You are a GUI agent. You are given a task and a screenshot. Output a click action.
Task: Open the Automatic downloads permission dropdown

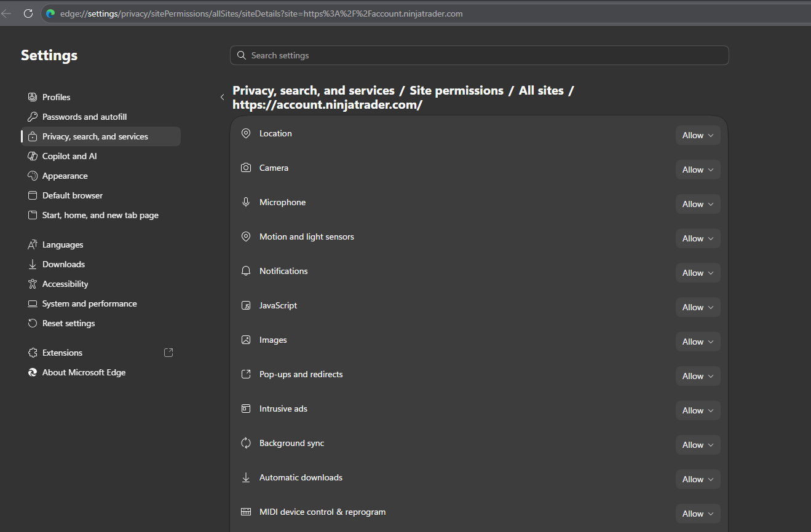click(698, 480)
